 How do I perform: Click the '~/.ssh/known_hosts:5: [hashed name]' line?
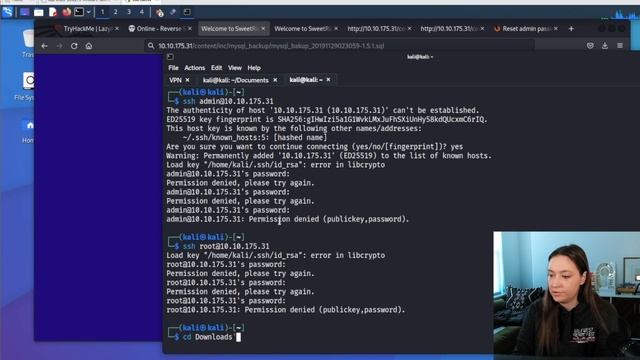[x=254, y=138]
